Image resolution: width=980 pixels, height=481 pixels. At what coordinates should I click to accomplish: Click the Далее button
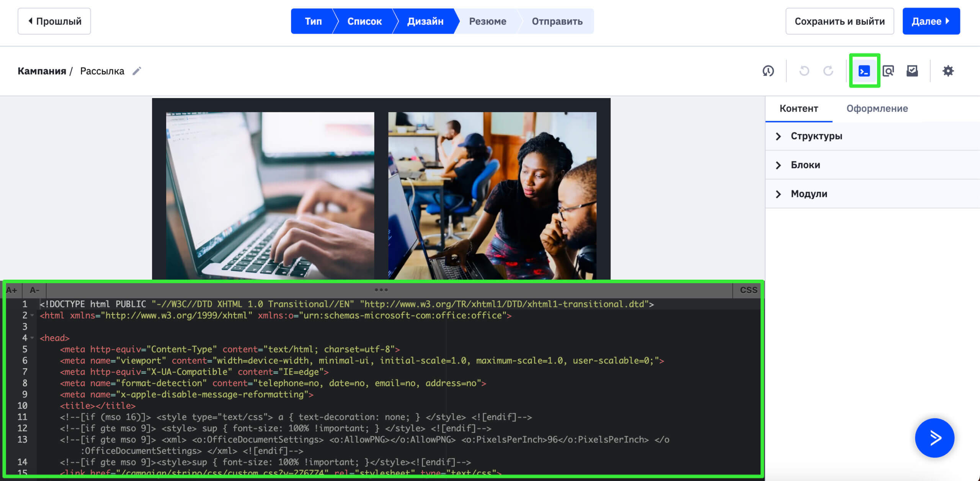[931, 21]
